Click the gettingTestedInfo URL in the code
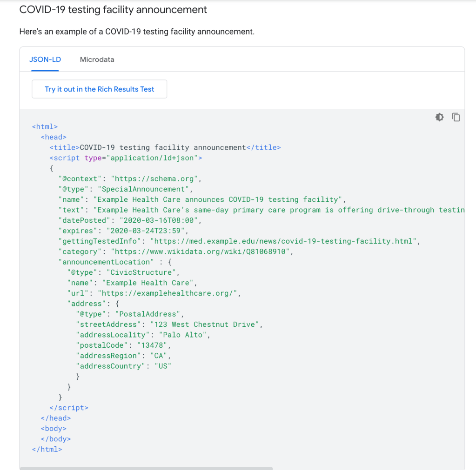The image size is (476, 470). pos(285,241)
